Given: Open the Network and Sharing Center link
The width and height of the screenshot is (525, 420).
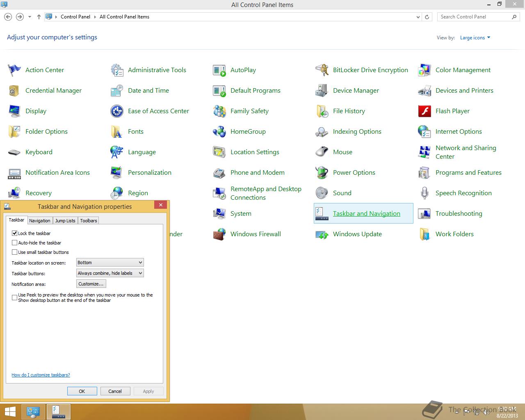Looking at the screenshot, I should [x=466, y=152].
